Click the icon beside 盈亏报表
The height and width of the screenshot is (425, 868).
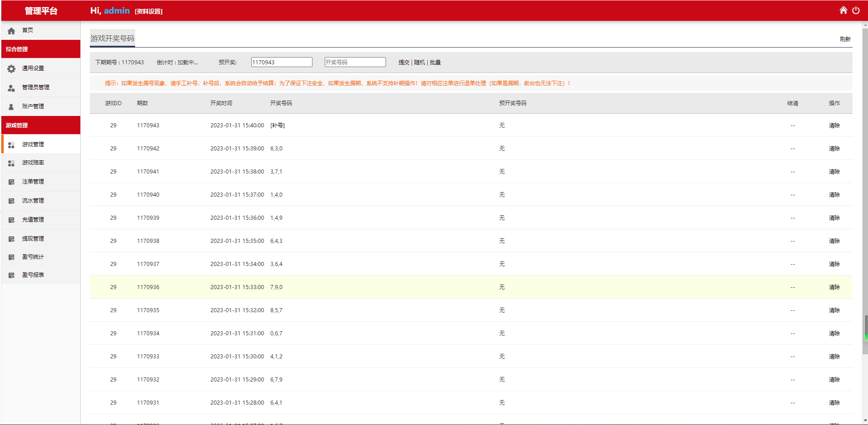pyautogui.click(x=11, y=275)
